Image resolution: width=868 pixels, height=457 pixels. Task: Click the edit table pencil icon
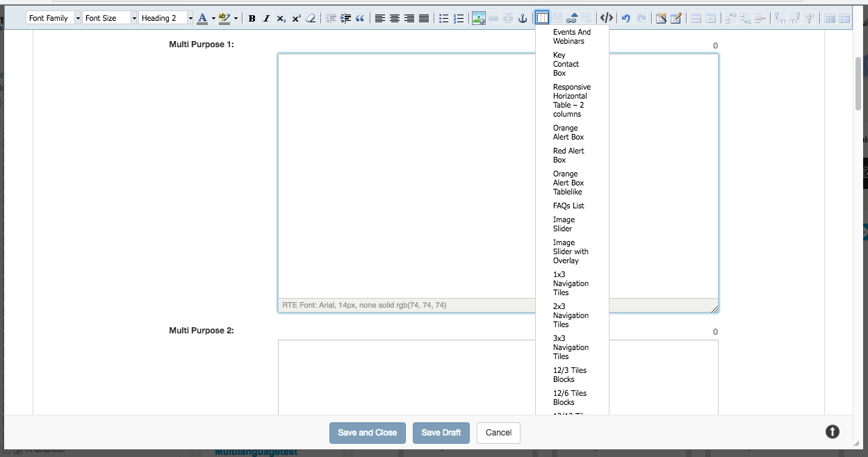coord(675,18)
